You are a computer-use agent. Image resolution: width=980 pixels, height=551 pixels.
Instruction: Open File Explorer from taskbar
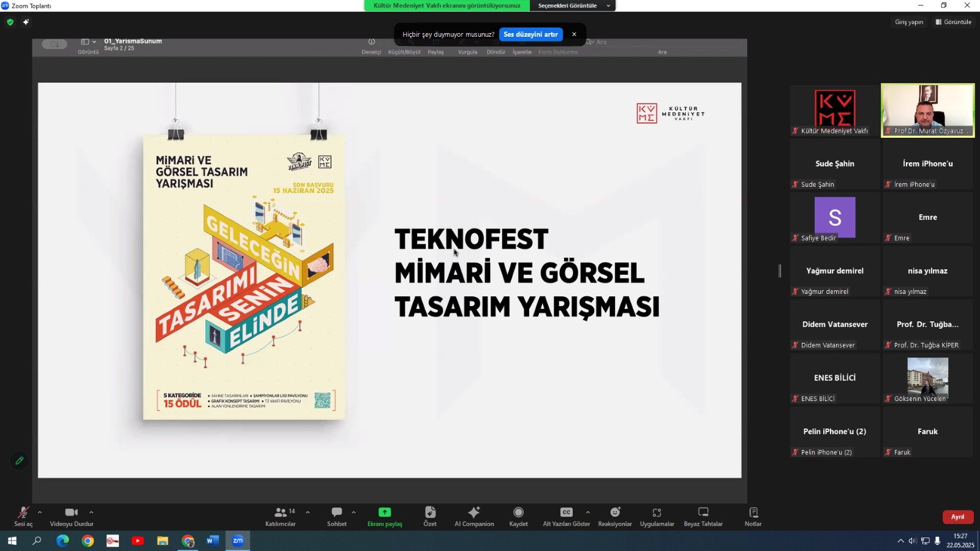point(162,541)
